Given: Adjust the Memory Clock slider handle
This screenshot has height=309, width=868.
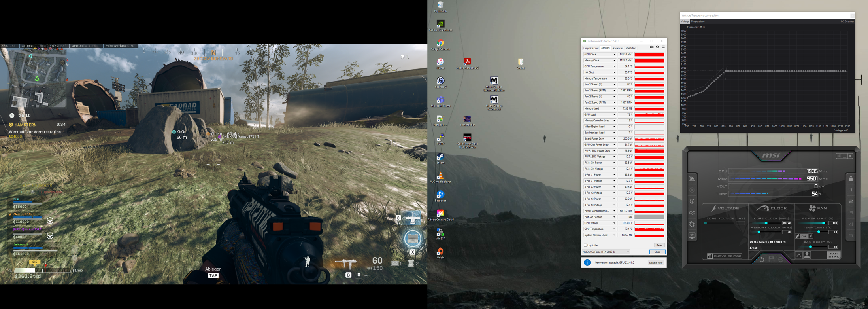Looking at the screenshot, I should point(759,232).
